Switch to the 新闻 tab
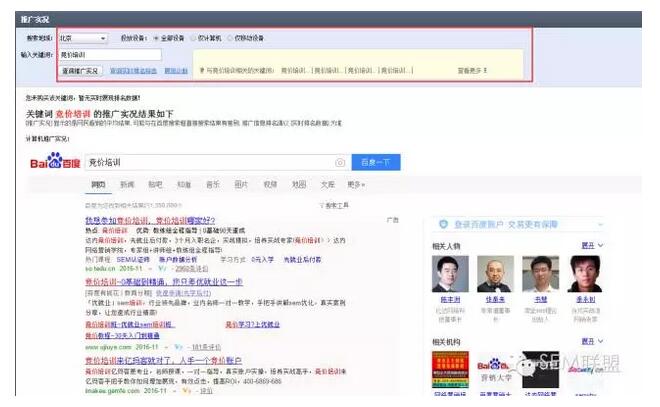 coord(127,184)
